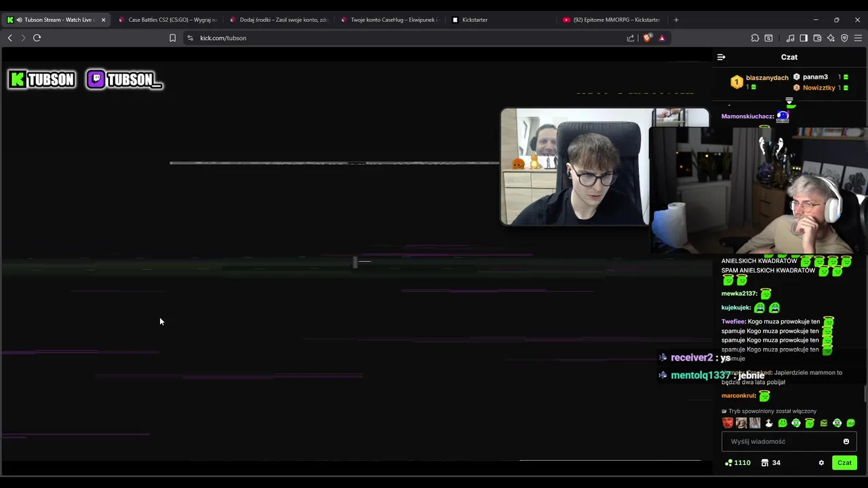Open Nowizztky leaderboard entry
Image resolution: width=868 pixels, height=488 pixels.
click(821, 87)
